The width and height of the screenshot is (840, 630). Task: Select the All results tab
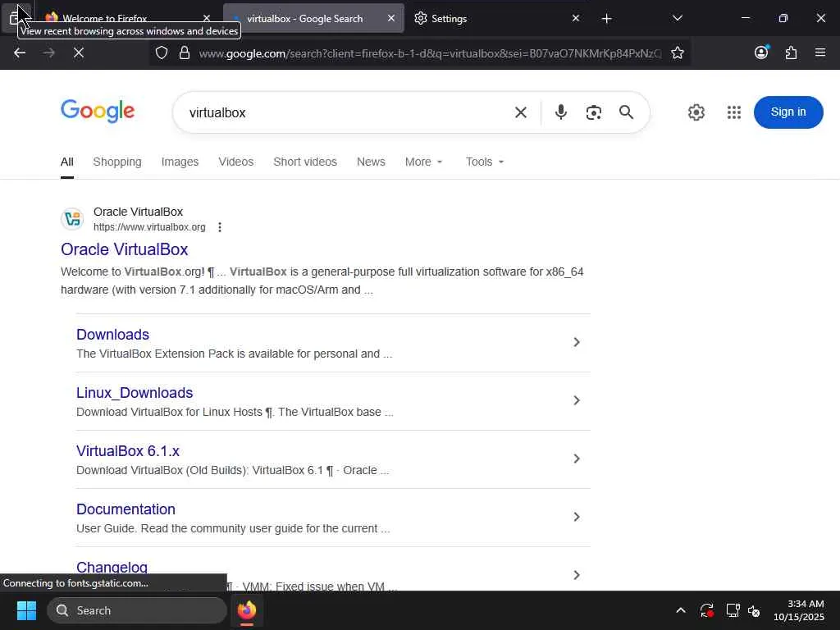(x=67, y=162)
